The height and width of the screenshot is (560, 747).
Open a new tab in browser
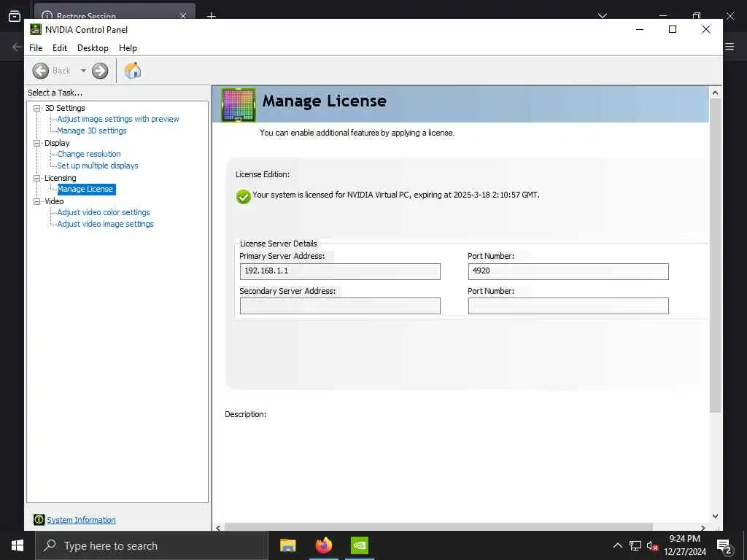pos(211,16)
